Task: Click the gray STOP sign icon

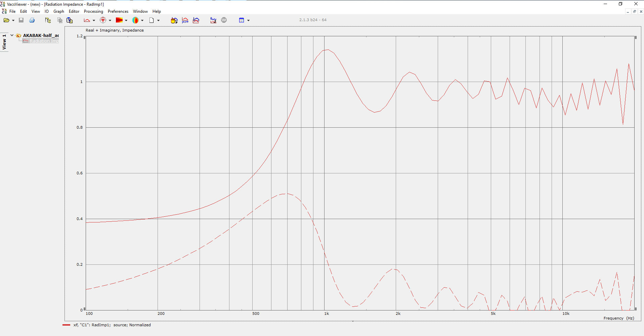Action: [224, 20]
